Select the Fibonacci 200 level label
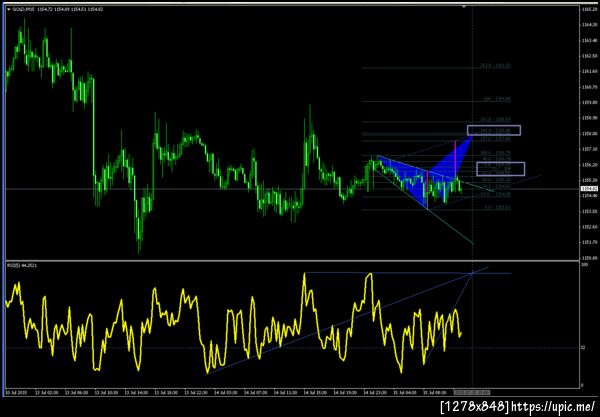Viewport: 600px width, 417px height. (497, 99)
